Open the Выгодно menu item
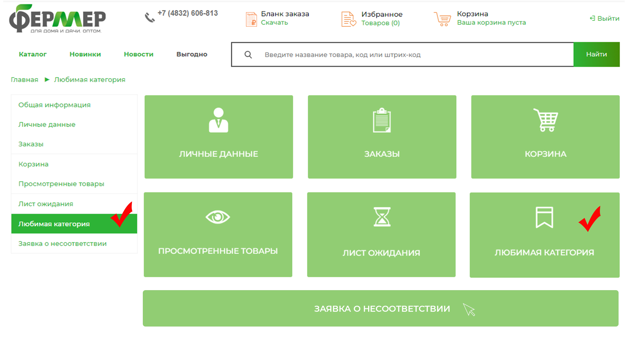Image resolution: width=644 pixels, height=340 pixels. click(x=192, y=54)
